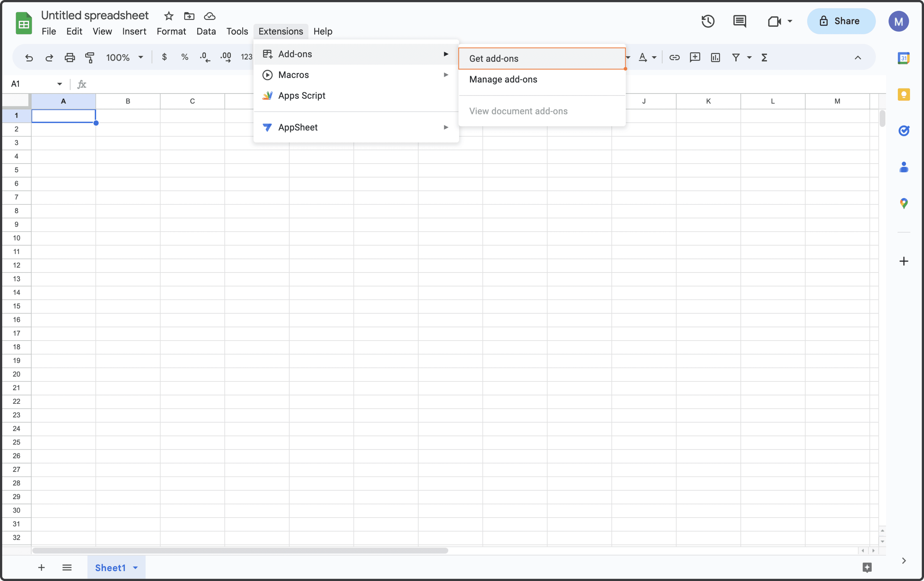
Task: Click the Share button
Action: [841, 21]
